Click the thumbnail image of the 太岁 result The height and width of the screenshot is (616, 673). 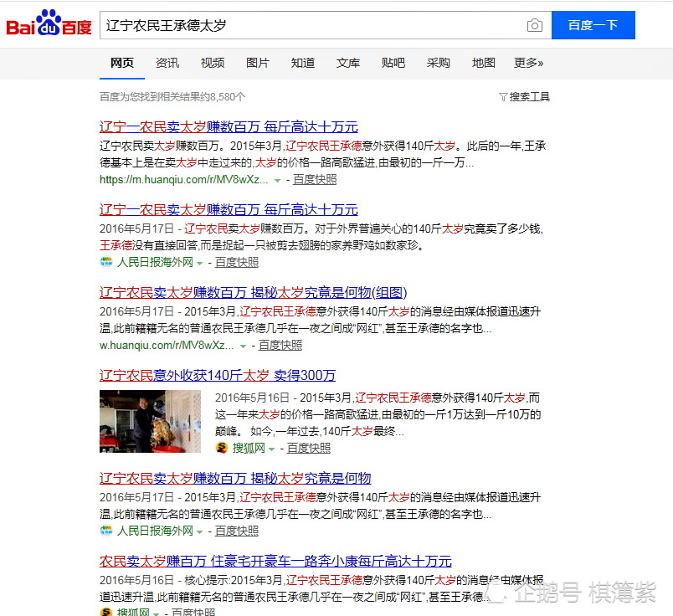point(150,421)
